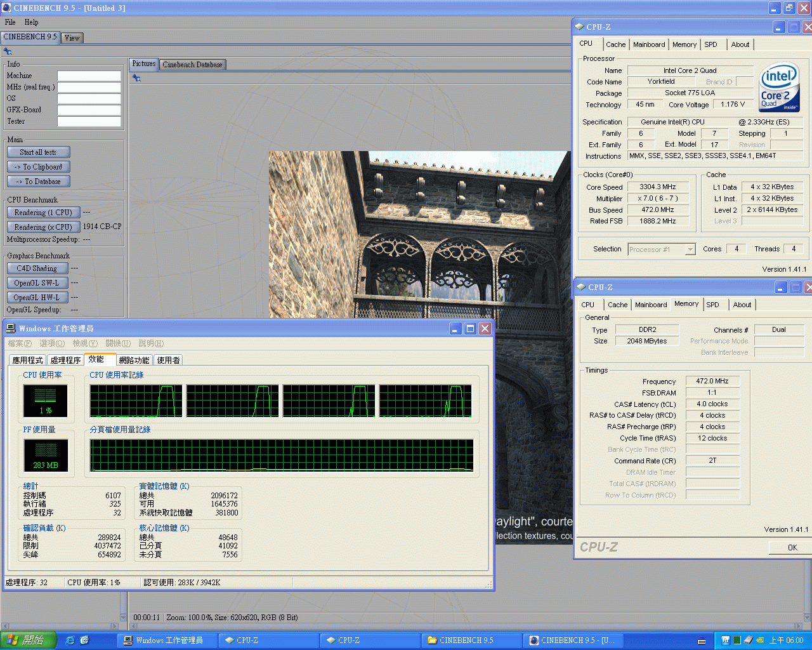
Task: Click the Intel Core 2 Quad logo
Action: (780, 87)
